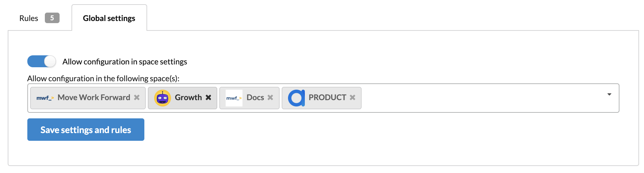Remove the Docs space from selection
This screenshot has height=173, width=644.
pyautogui.click(x=270, y=98)
